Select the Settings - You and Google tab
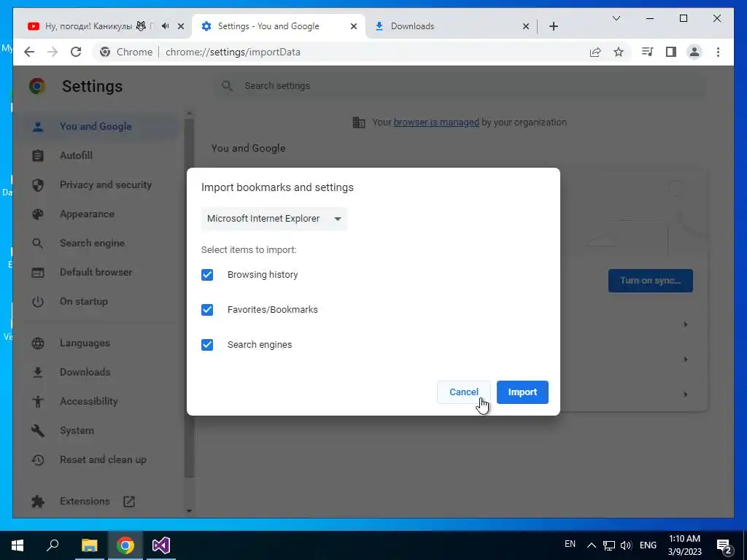 (x=269, y=26)
